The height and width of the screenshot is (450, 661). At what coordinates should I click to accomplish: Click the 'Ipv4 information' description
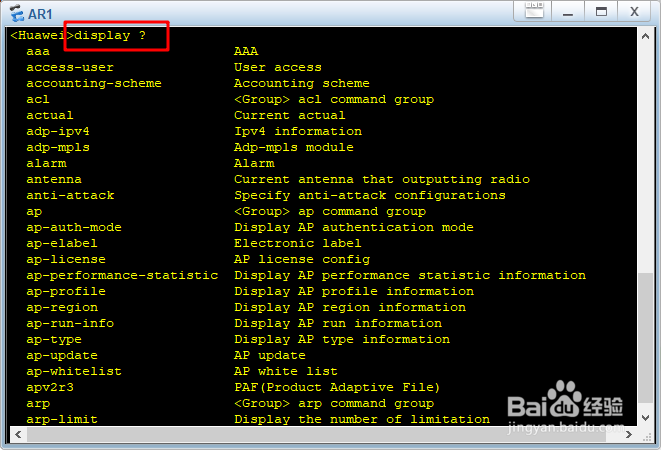tap(298, 132)
